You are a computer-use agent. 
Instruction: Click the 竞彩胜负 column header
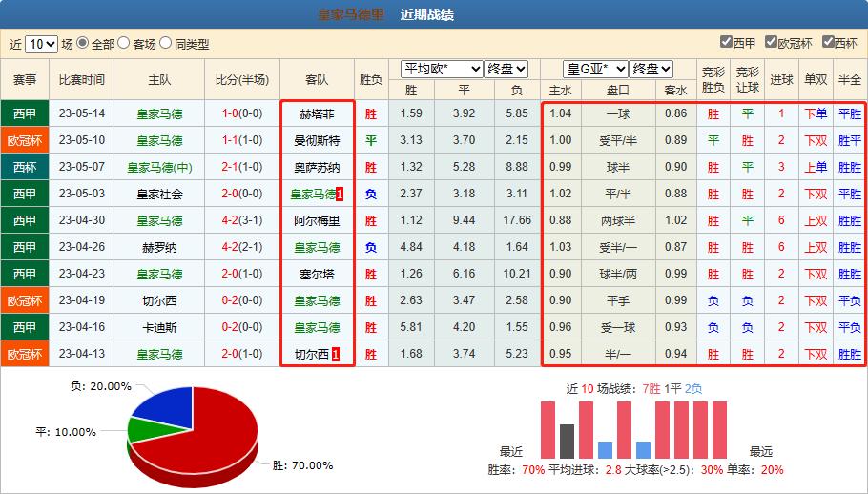tap(713, 80)
